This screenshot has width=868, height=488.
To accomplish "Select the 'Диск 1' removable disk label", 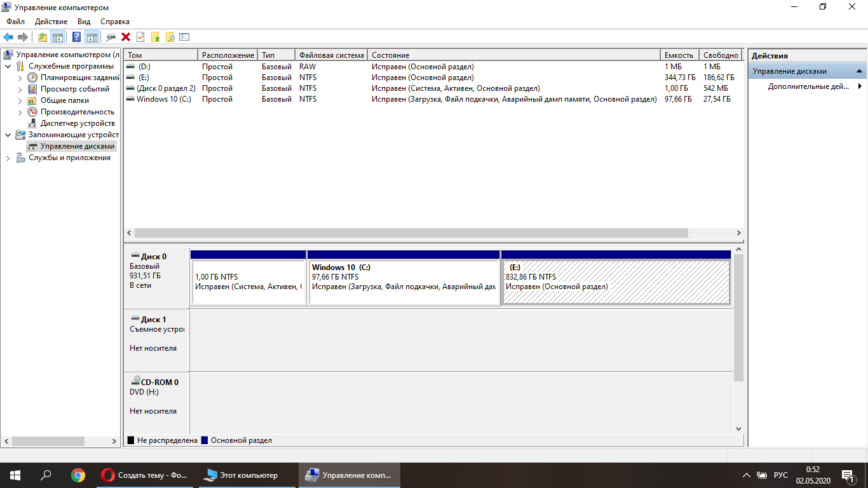I will pyautogui.click(x=156, y=340).
